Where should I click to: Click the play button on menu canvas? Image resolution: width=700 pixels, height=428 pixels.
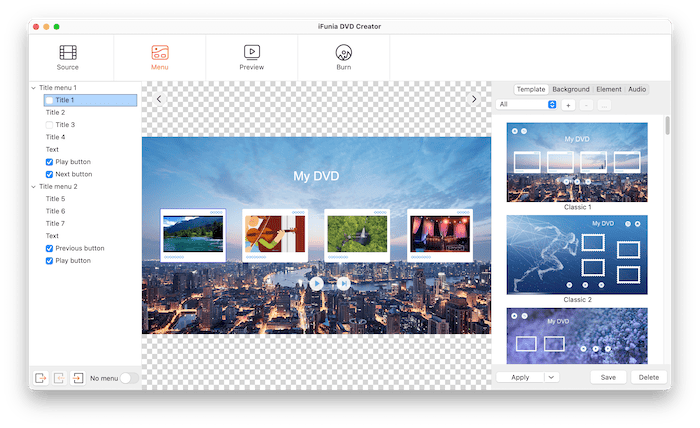(x=317, y=283)
